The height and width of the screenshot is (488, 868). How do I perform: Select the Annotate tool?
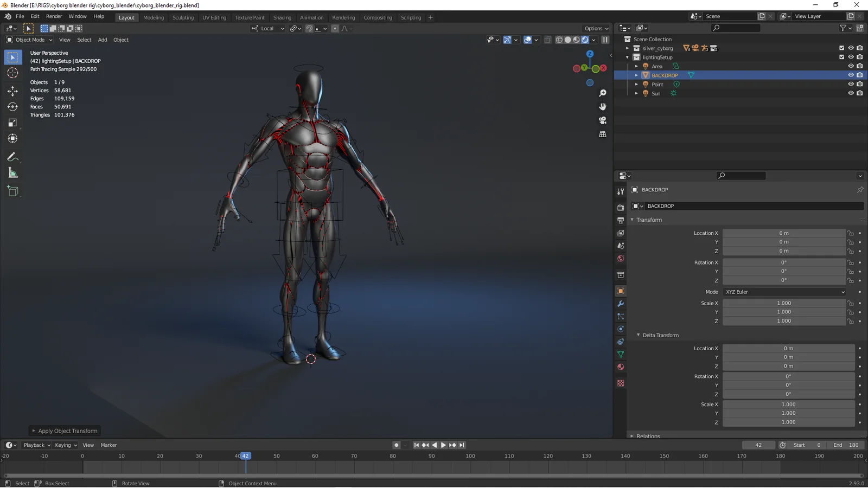[12, 157]
